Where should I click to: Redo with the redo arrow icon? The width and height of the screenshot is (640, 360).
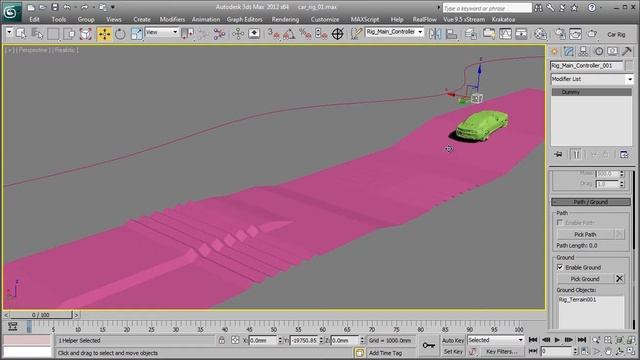click(x=84, y=7)
